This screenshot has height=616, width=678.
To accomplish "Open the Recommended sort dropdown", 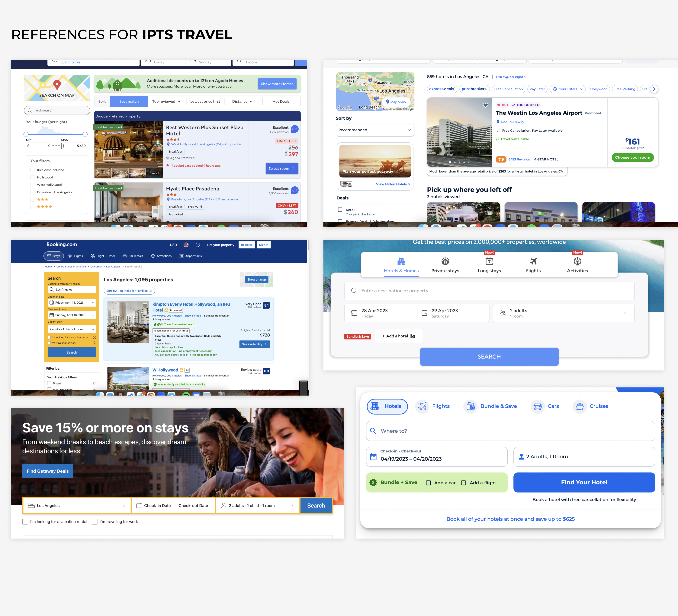I will point(375,130).
